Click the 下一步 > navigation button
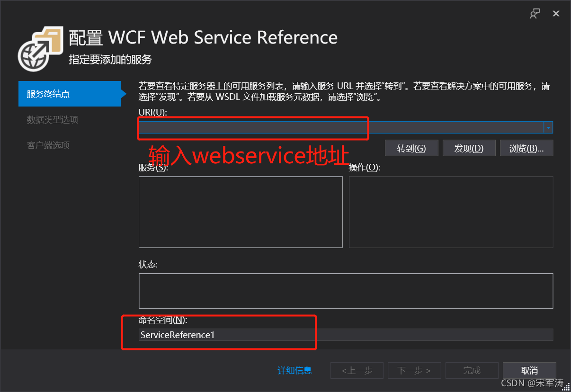Screen dimensions: 571x392 pos(414,371)
